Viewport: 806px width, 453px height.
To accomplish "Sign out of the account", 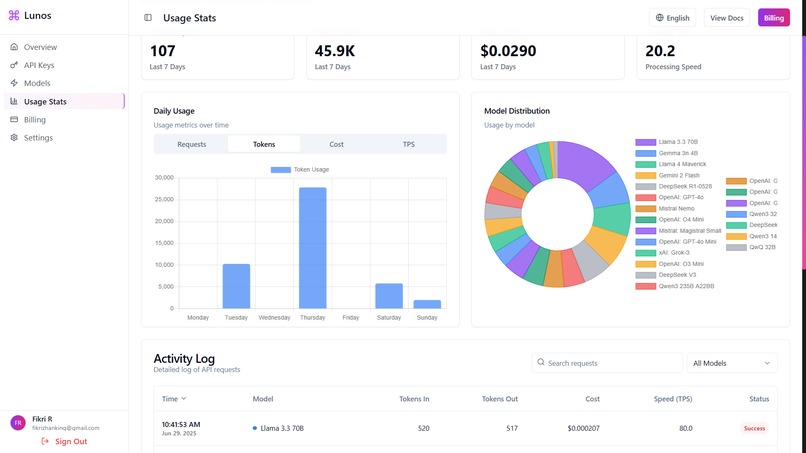I will [65, 441].
